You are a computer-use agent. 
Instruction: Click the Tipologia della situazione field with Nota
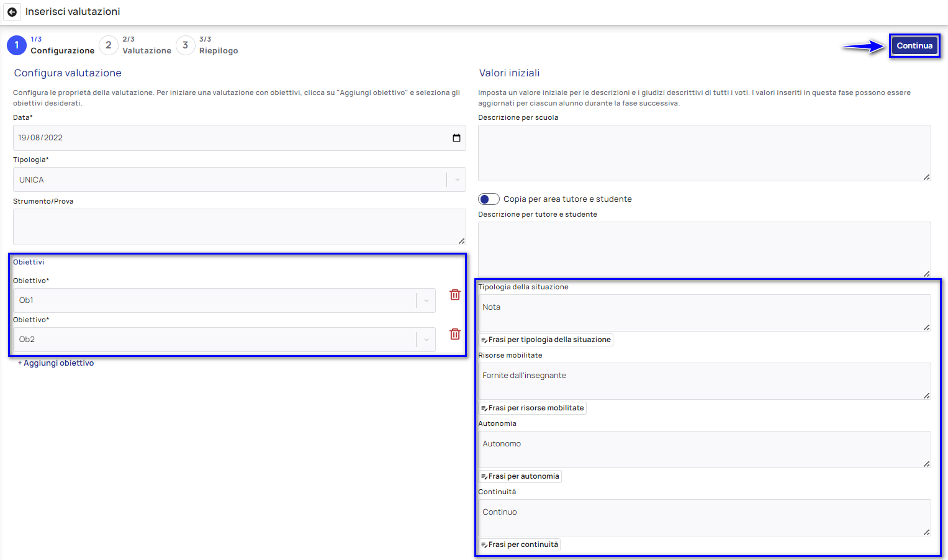coord(705,313)
